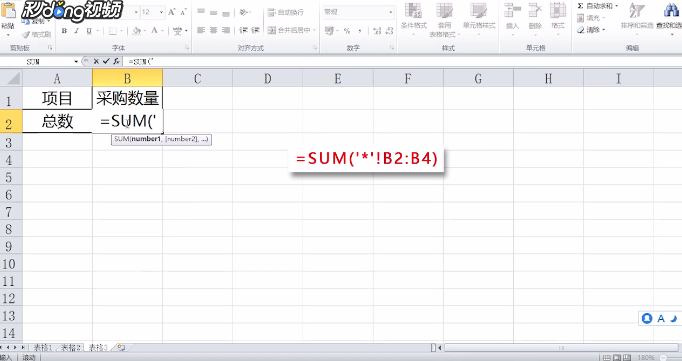
Task: Open the Name Box dropdown arrow
Action: tap(76, 62)
